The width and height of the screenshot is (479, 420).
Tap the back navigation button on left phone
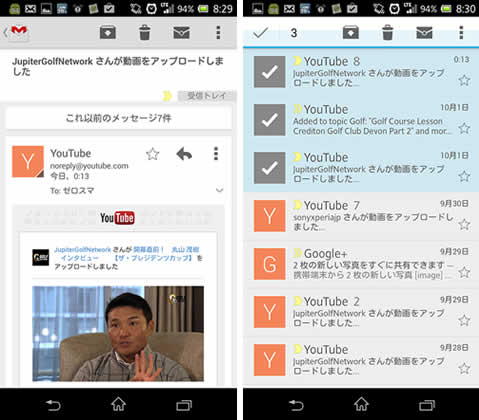pos(53,405)
